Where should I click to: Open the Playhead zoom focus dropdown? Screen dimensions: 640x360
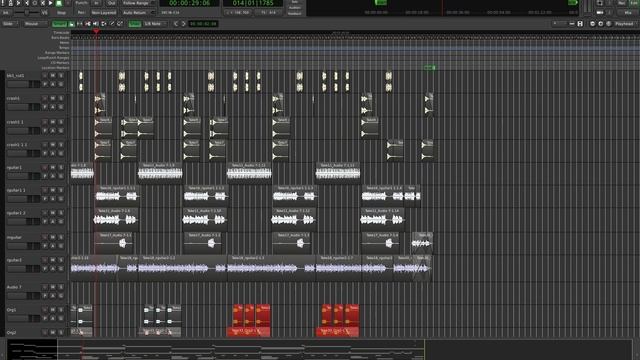click(x=626, y=24)
